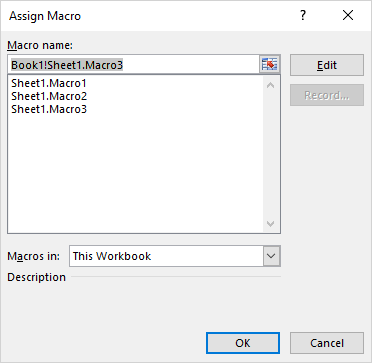
Task: Click the collapse dialog range selector icon
Action: tap(269, 65)
